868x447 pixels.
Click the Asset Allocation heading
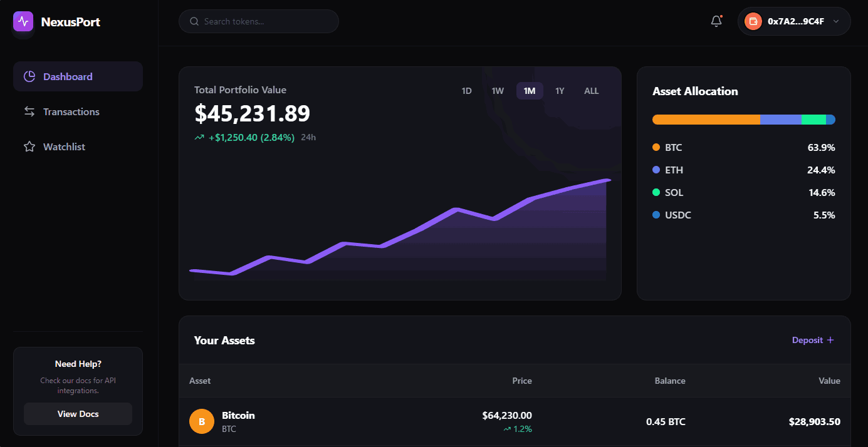coord(695,91)
